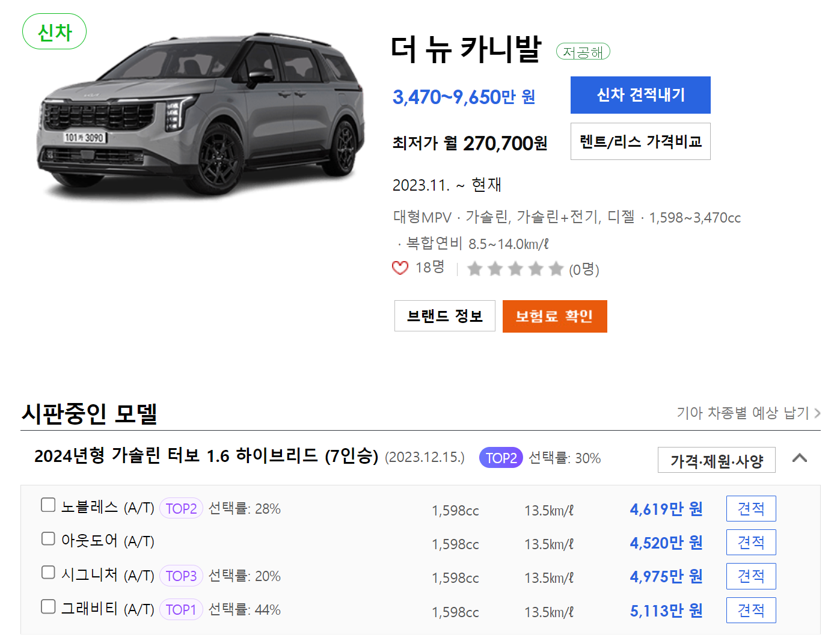Click the 시판중인 모델 heading

coord(89,414)
